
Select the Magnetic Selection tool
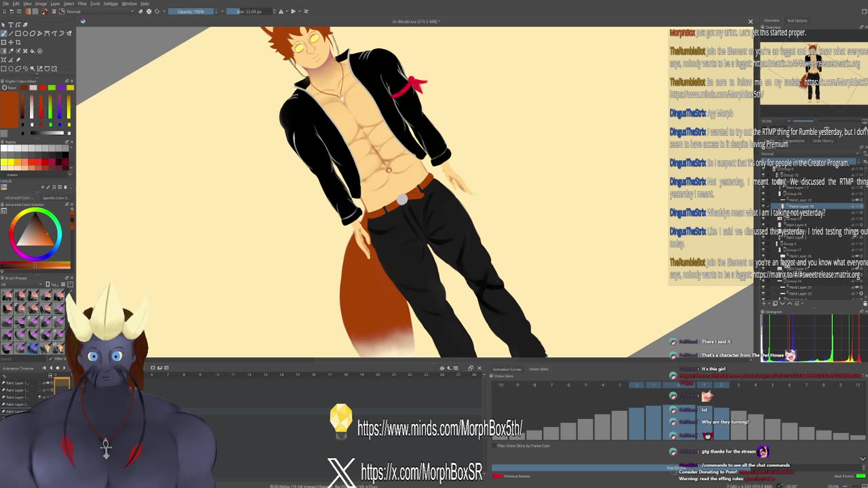click(x=54, y=68)
